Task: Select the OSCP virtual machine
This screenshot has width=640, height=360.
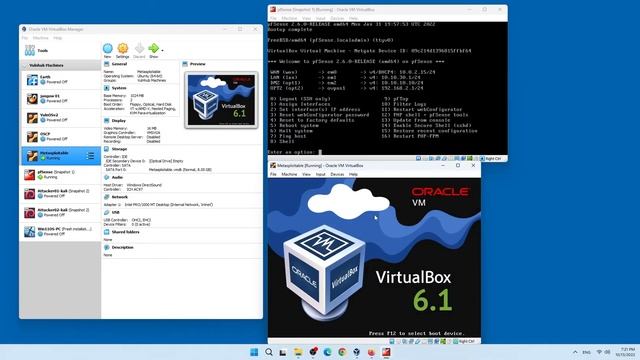Action: pos(61,137)
